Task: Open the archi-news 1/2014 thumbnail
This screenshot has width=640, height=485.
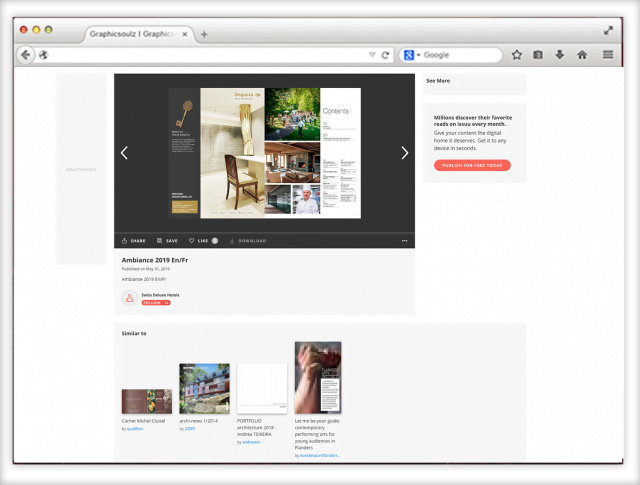Action: 204,388
